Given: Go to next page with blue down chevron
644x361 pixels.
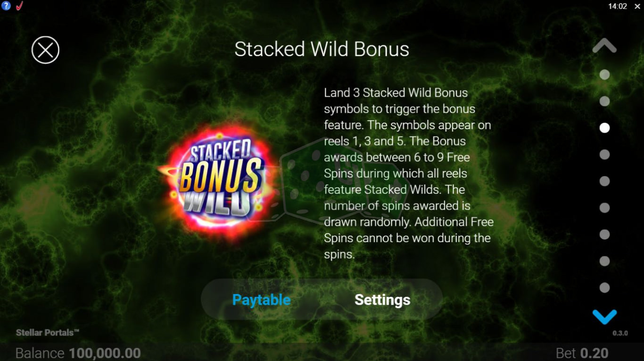Looking at the screenshot, I should pos(604,316).
